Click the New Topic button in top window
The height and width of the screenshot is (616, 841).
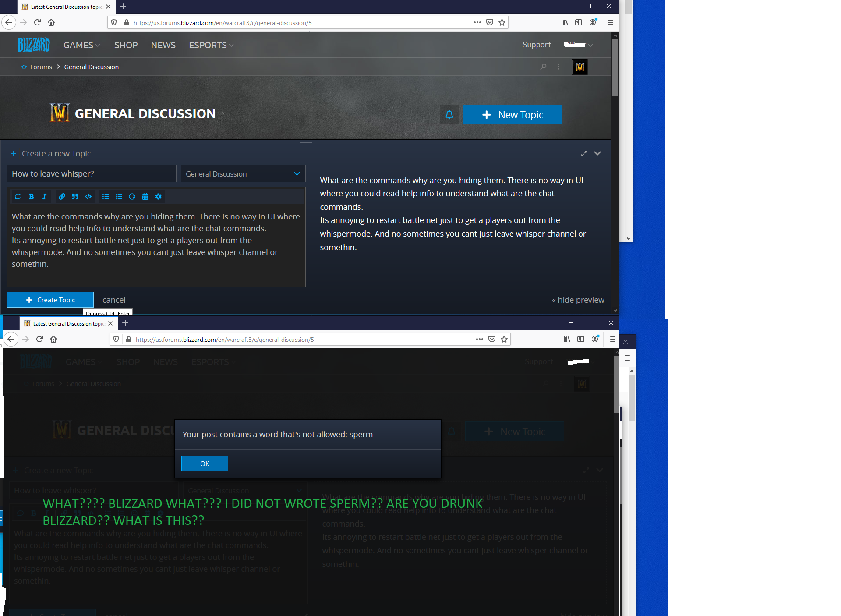click(512, 115)
